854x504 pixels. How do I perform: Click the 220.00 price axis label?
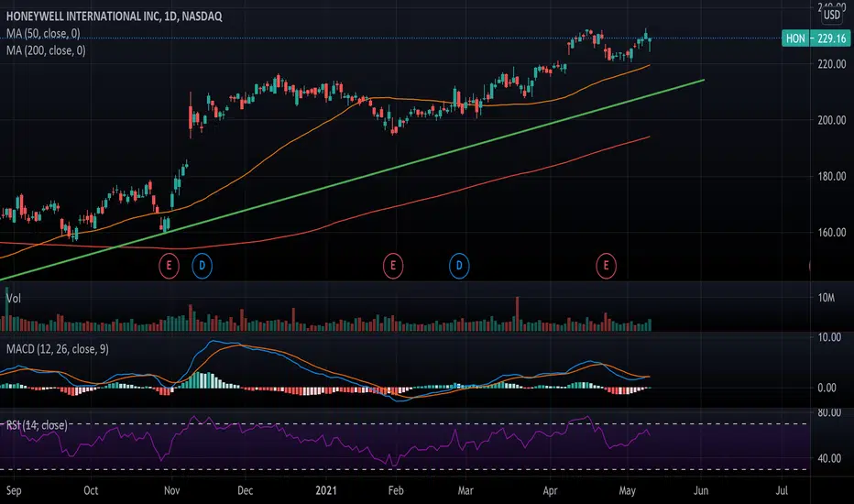(832, 64)
